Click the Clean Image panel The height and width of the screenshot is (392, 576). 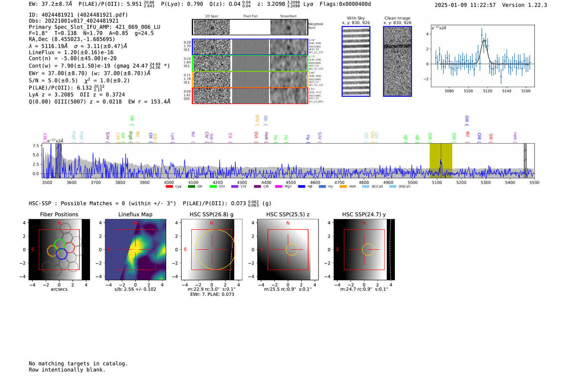pyautogui.click(x=397, y=61)
